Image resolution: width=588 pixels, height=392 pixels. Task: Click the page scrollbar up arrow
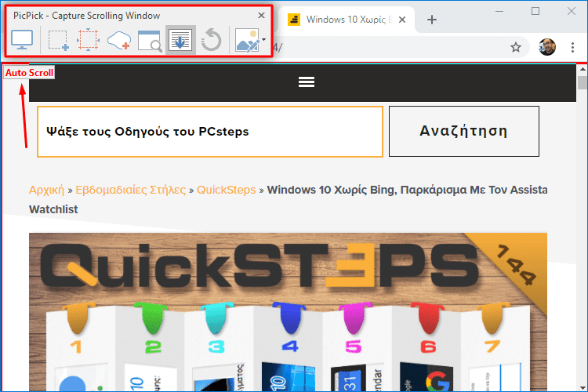[x=583, y=70]
